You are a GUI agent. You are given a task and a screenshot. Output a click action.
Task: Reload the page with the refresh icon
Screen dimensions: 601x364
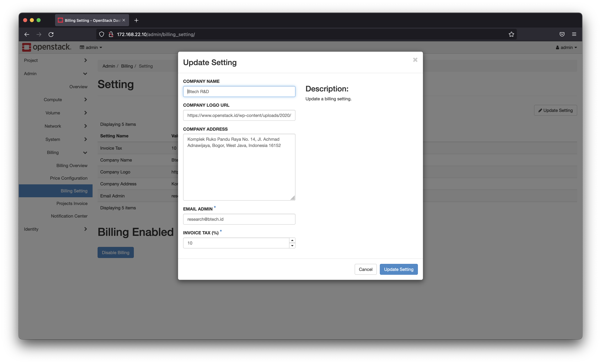51,34
